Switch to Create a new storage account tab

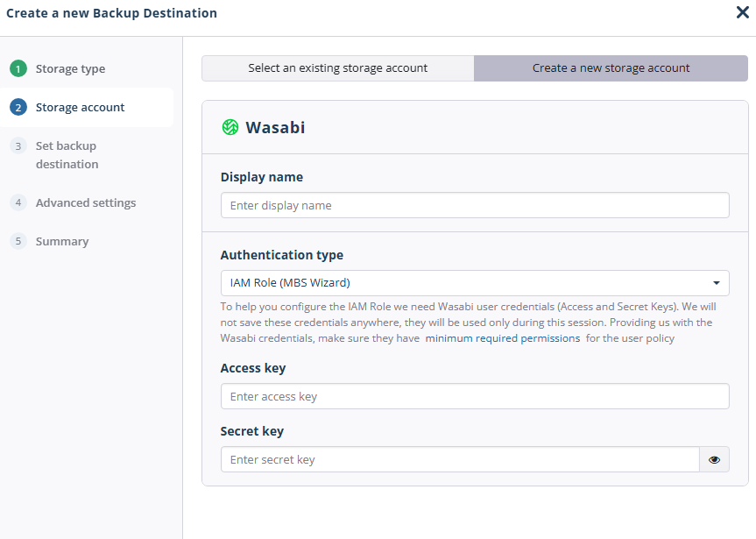[611, 68]
